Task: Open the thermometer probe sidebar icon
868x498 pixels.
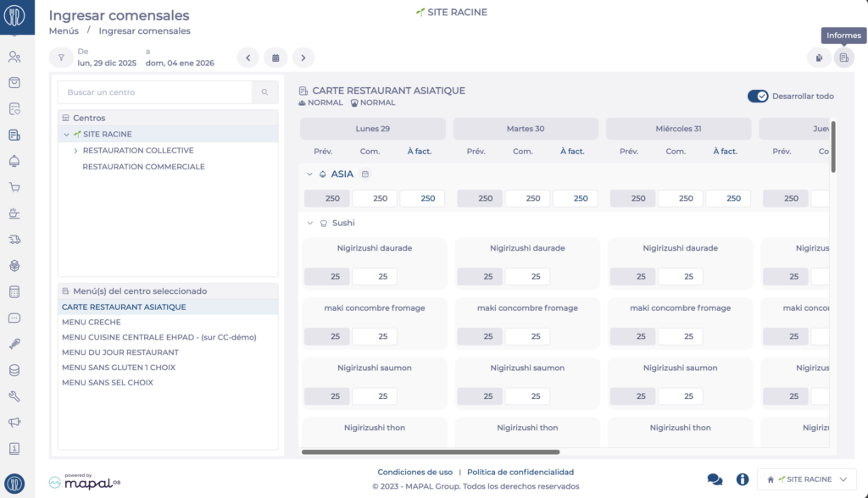Action: click(x=14, y=344)
